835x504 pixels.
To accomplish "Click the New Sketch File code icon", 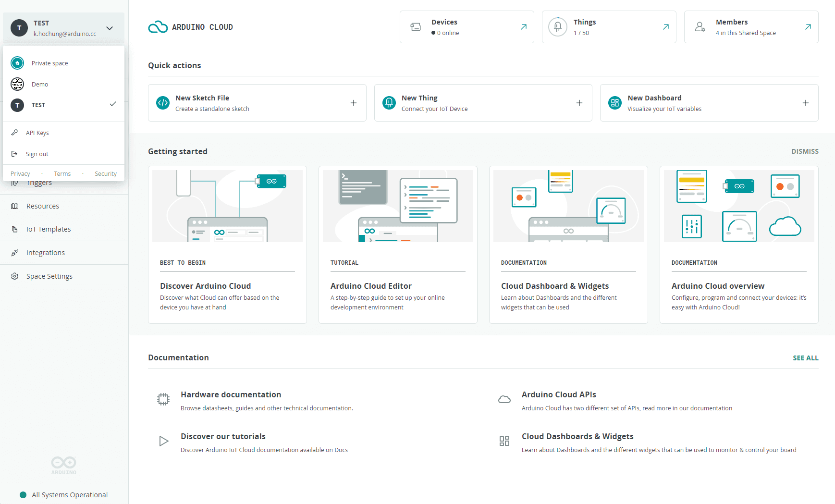I will point(163,103).
